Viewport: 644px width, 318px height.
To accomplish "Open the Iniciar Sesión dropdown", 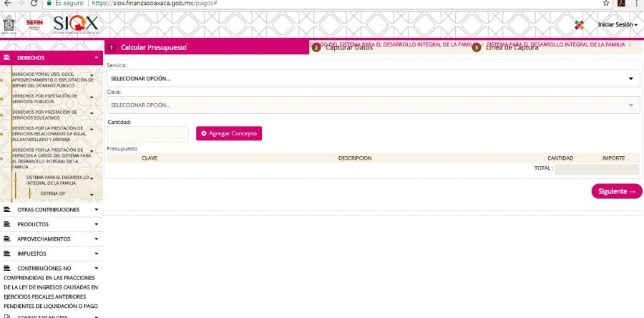I will (x=617, y=25).
